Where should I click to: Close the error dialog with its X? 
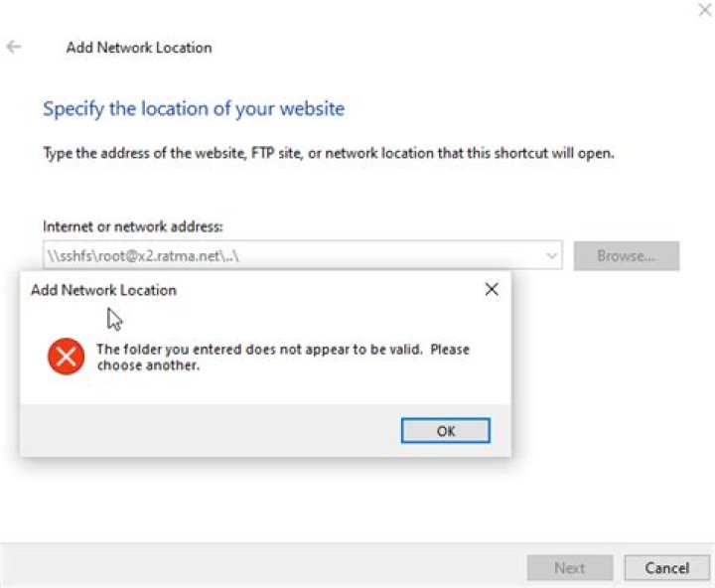click(x=492, y=289)
